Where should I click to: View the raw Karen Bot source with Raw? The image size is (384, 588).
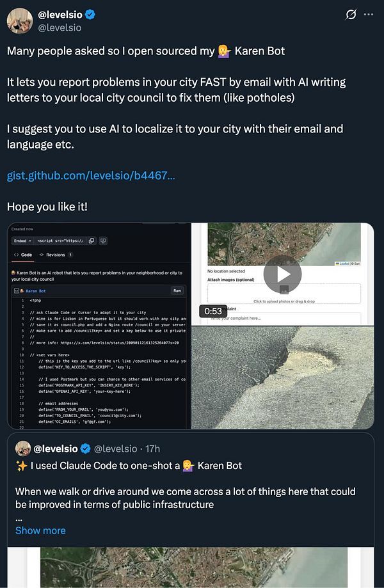click(177, 289)
